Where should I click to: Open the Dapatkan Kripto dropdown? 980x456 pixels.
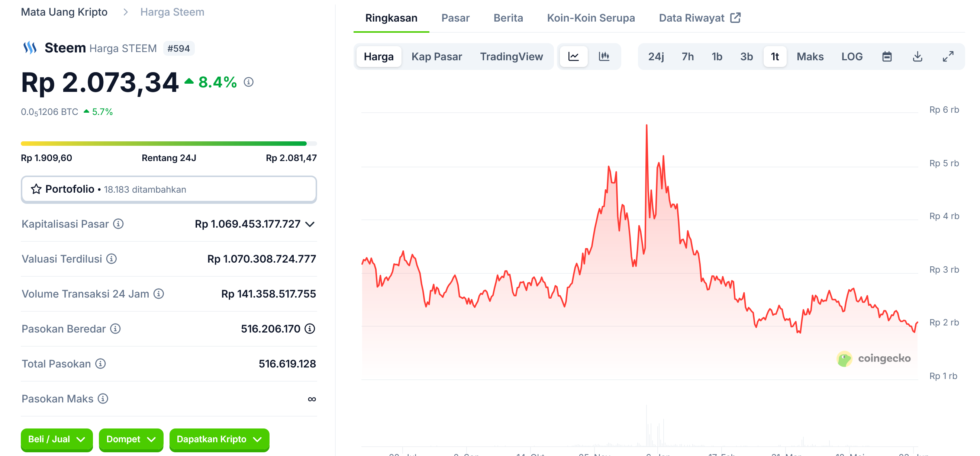click(x=219, y=439)
